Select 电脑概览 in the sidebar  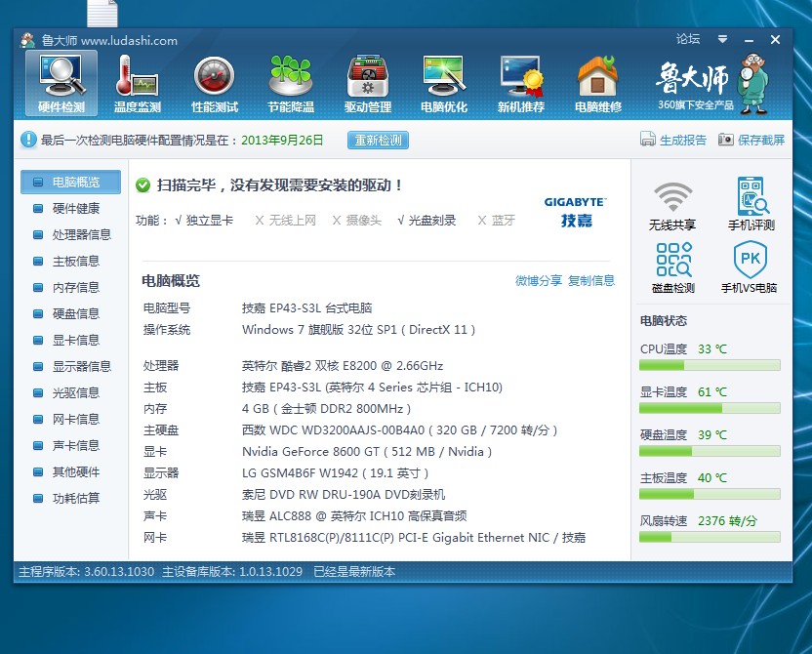[70, 182]
